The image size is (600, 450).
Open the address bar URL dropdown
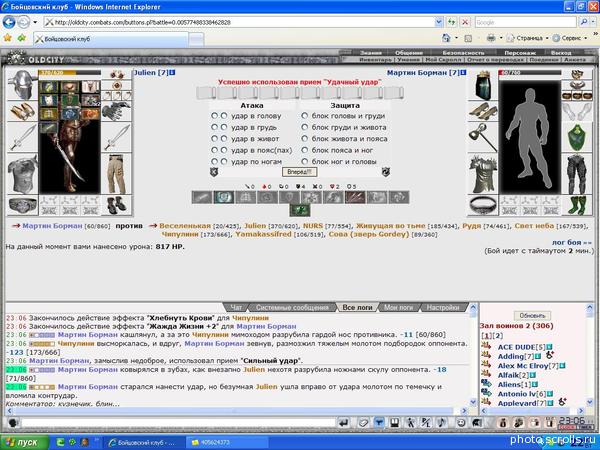point(439,22)
